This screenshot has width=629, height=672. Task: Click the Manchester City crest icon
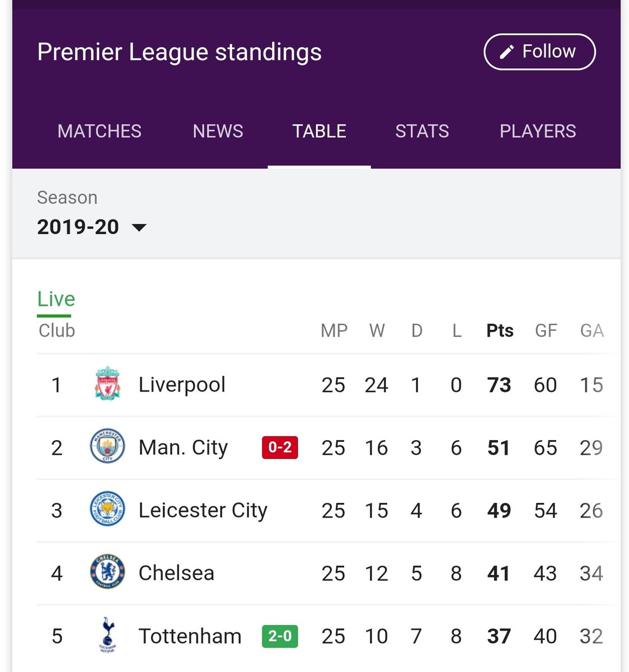107,447
